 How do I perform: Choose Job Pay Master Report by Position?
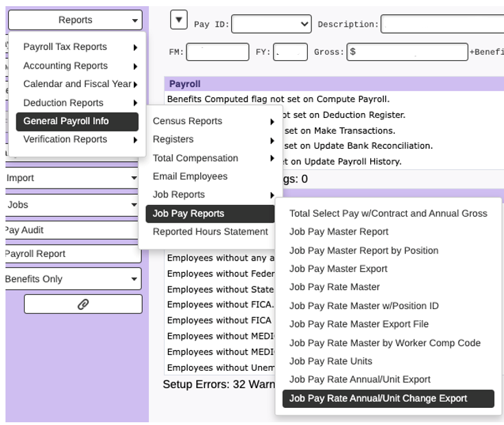[388, 251]
